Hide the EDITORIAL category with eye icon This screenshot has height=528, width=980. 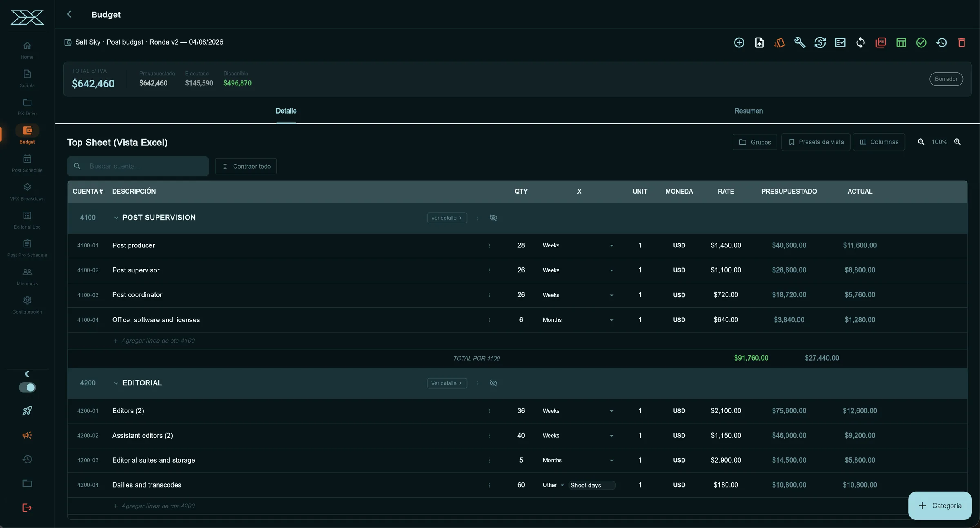(493, 383)
